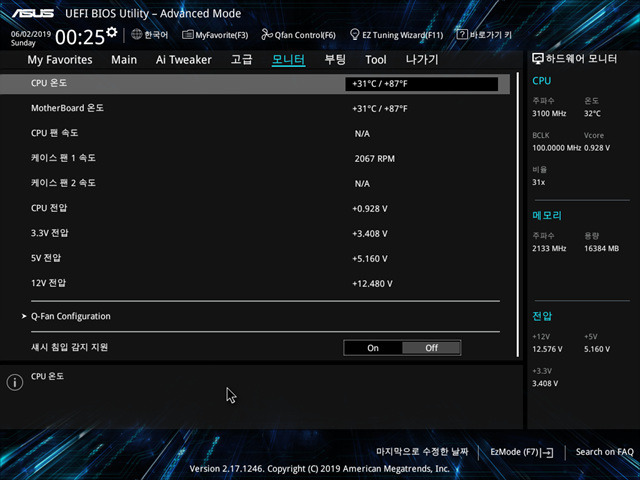
Task: Click the ASUS logo
Action: coord(33,13)
